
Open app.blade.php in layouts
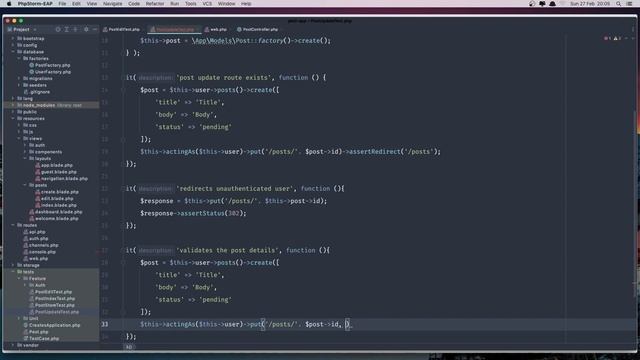[54, 165]
